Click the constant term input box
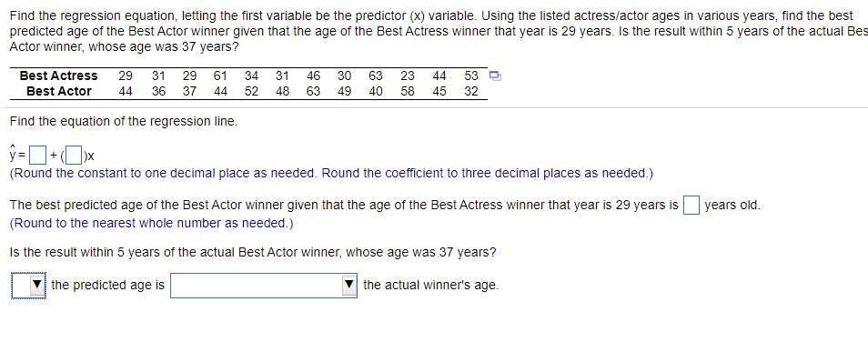The height and width of the screenshot is (342, 868). point(37,155)
